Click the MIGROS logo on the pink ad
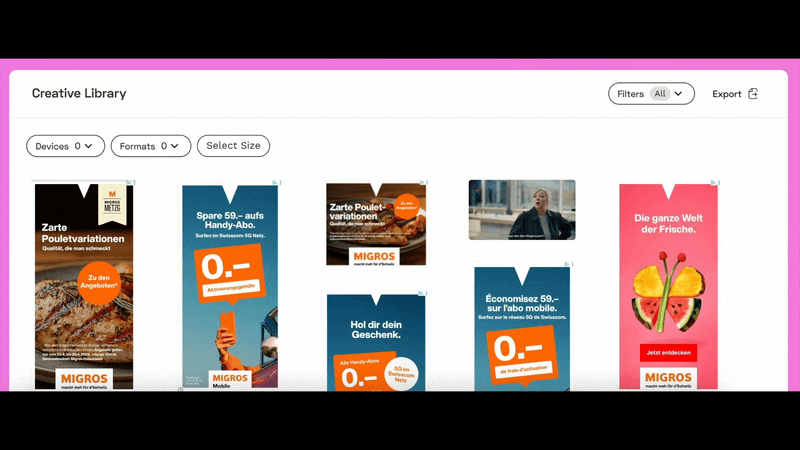The image size is (800, 450). (x=668, y=379)
